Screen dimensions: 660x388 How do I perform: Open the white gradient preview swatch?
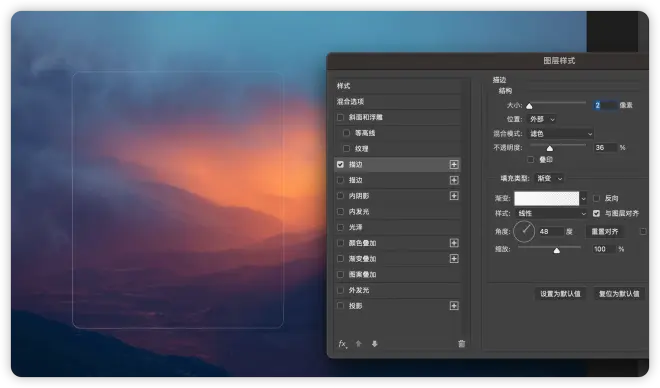(x=547, y=199)
